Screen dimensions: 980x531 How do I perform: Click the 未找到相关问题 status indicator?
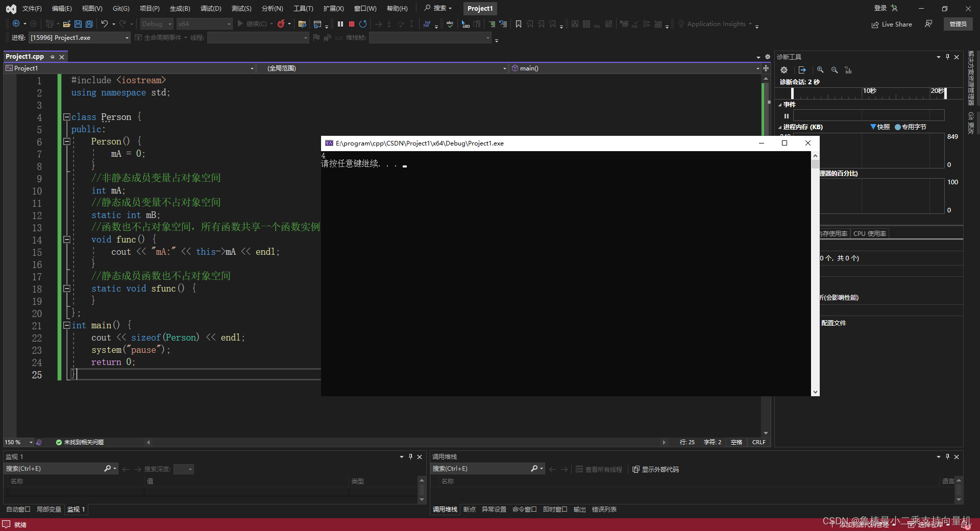click(80, 442)
